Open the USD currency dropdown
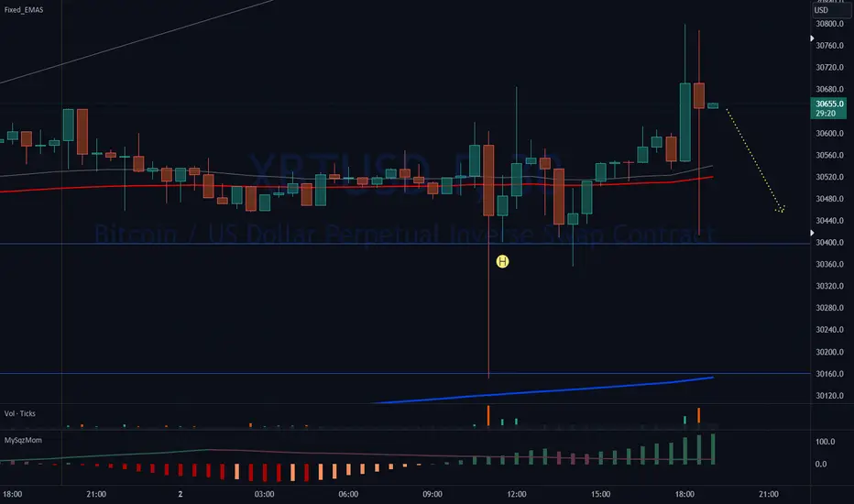The image size is (854, 504). tap(831, 10)
